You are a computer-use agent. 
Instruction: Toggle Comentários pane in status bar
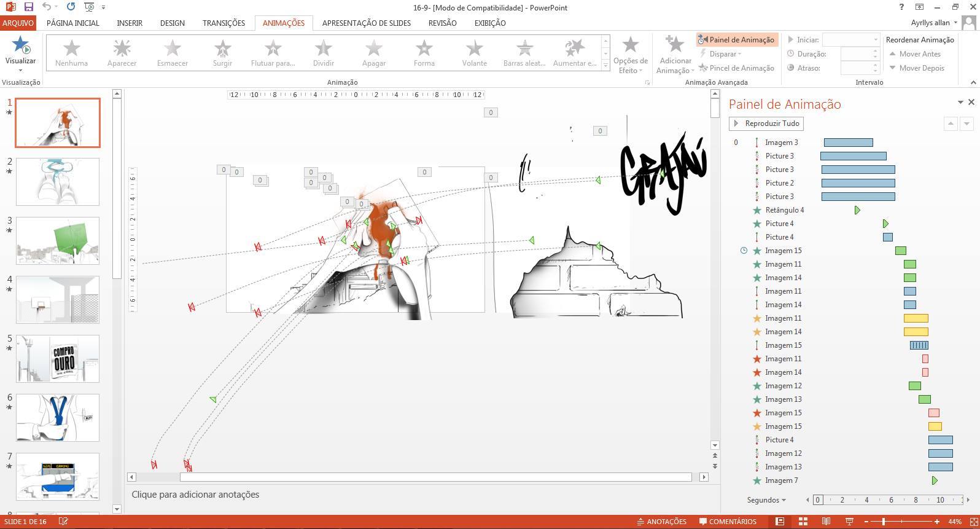click(728, 522)
